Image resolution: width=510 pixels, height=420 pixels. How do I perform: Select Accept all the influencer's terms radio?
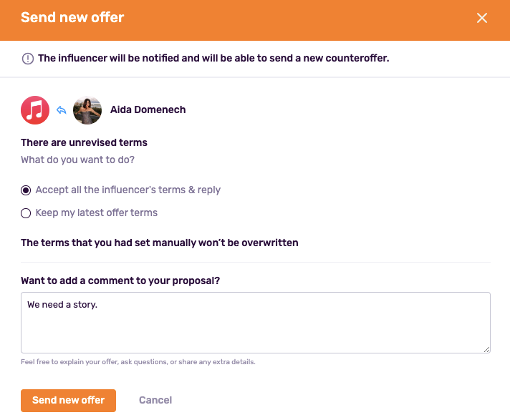tap(26, 190)
